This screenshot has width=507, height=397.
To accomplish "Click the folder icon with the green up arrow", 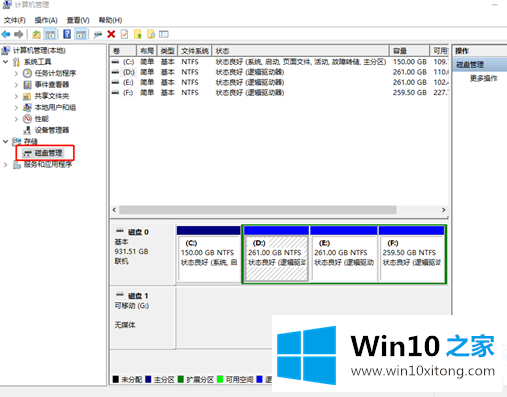I will tap(138, 34).
